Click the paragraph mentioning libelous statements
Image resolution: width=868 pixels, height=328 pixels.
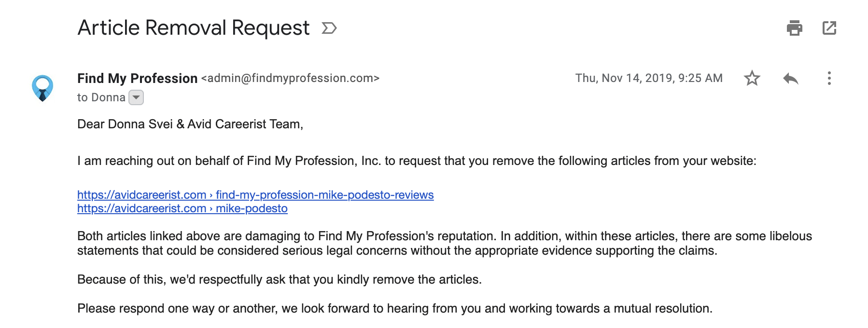pos(445,243)
